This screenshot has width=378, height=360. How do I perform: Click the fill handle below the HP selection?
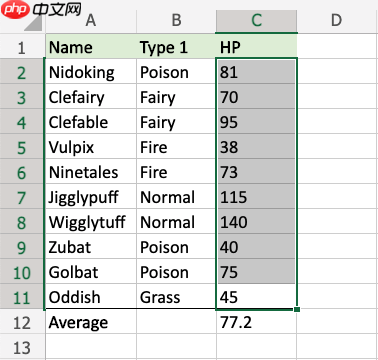(297, 309)
